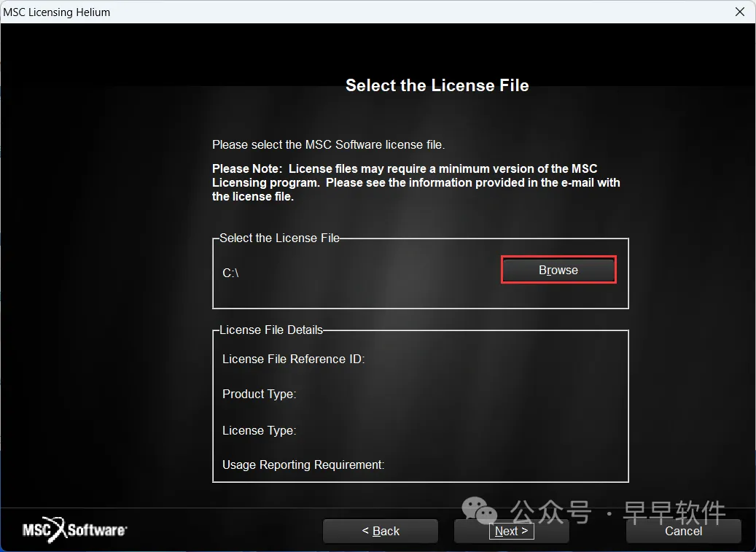Click the 'License File Details' group label
Screen dimensions: 756x552
271,330
